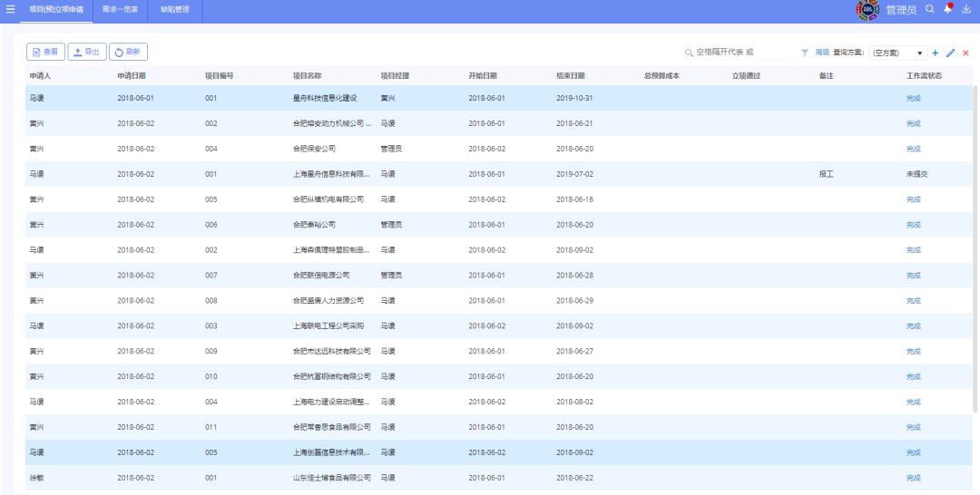The image size is (980, 495).
Task: Click project name 合肥杭富钢结构有限公司
Action: (x=332, y=376)
